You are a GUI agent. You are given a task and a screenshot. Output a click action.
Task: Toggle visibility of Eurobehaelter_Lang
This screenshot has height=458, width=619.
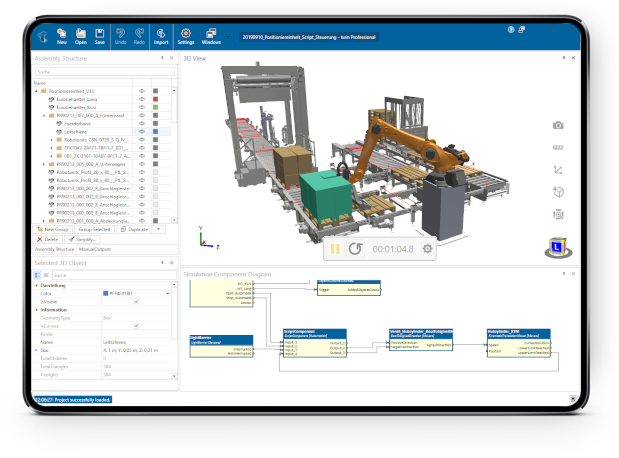[142, 99]
